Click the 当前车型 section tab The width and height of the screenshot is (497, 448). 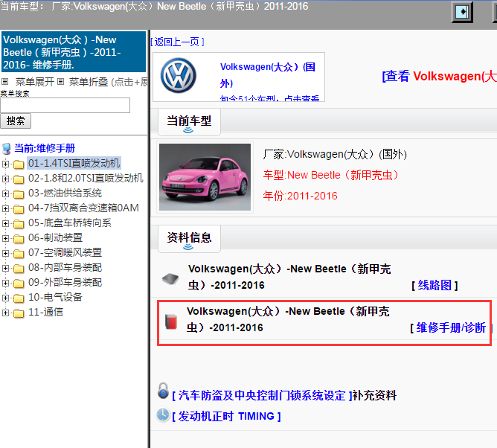pyautogui.click(x=189, y=122)
